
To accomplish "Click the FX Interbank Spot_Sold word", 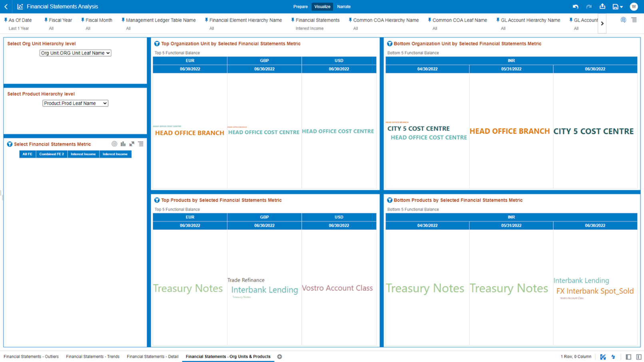I will click(595, 291).
